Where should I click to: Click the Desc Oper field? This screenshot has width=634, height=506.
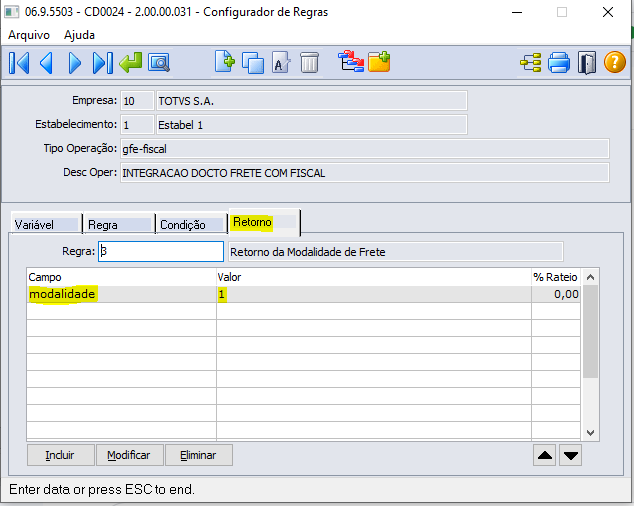pos(365,173)
